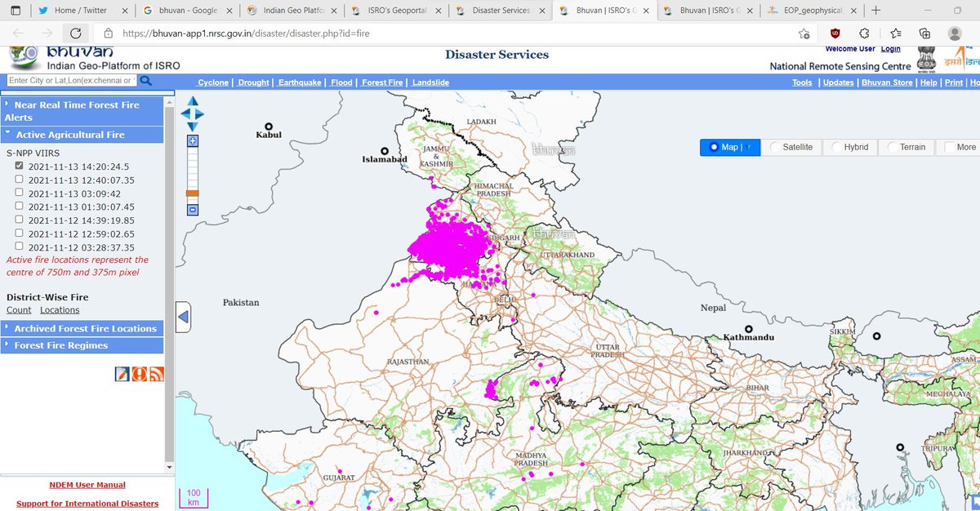Open the Drought menu item
The height and width of the screenshot is (511, 980).
pos(254,82)
